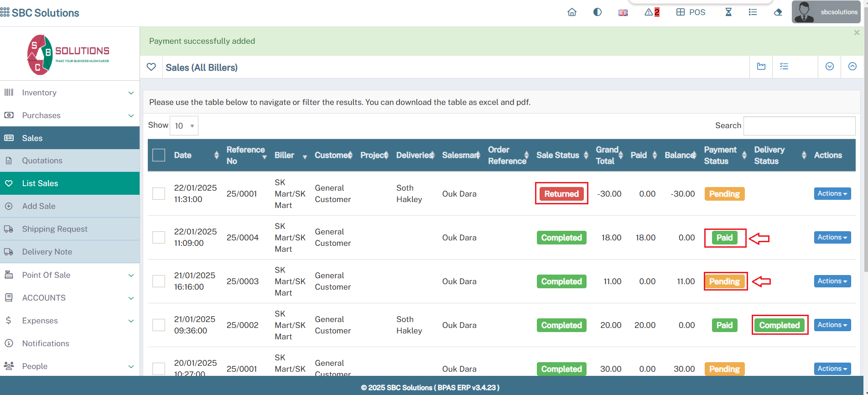Select checkbox for sale 25/0003

(159, 281)
